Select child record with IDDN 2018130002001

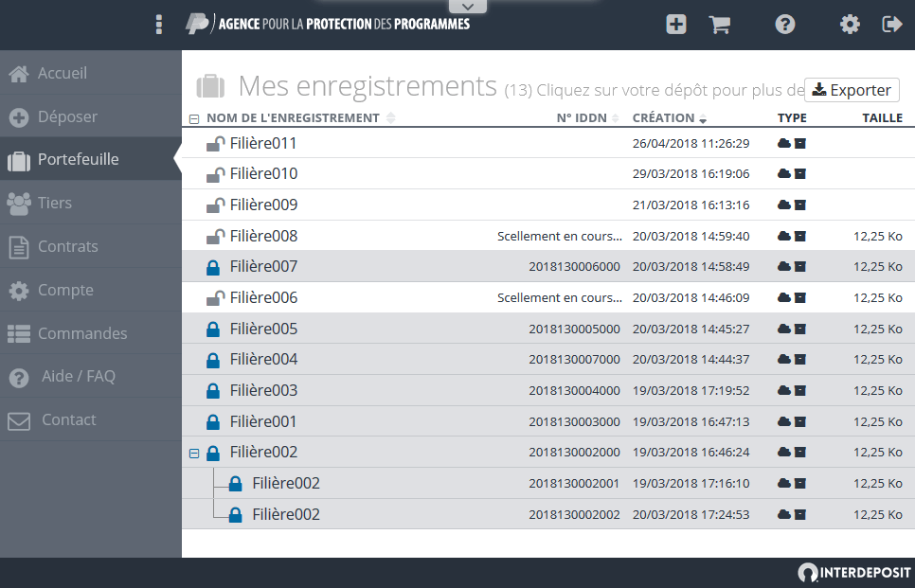coord(547,483)
